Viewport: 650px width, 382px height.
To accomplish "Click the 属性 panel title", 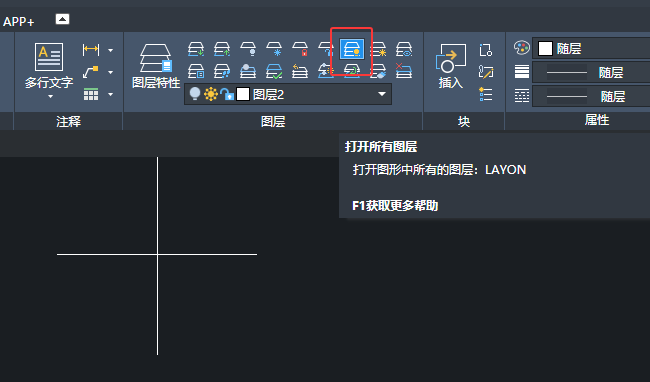I will tap(597, 120).
